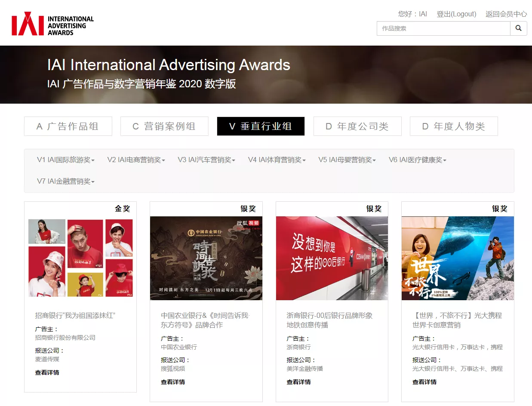
Task: Click submitting company text 麦道传媒
Action: pyautogui.click(x=47, y=359)
